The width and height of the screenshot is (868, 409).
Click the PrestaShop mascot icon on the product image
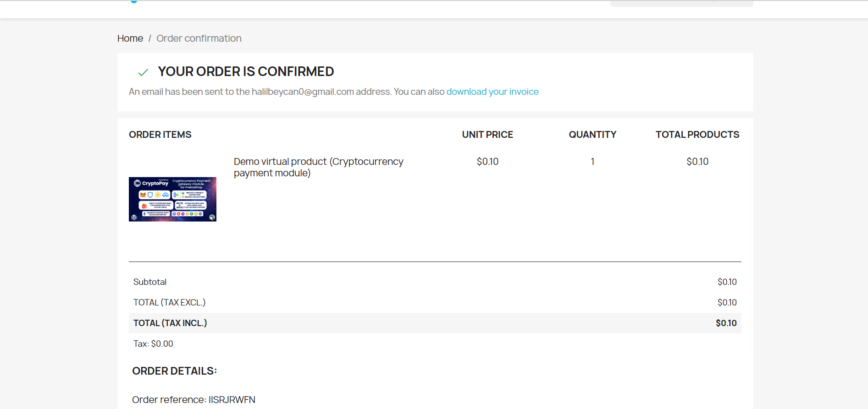[212, 217]
